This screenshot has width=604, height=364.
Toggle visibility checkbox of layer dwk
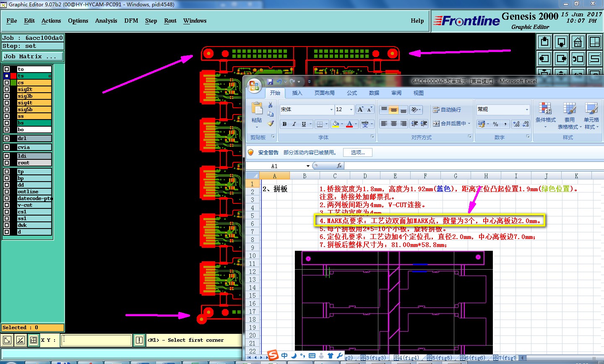pos(7,225)
